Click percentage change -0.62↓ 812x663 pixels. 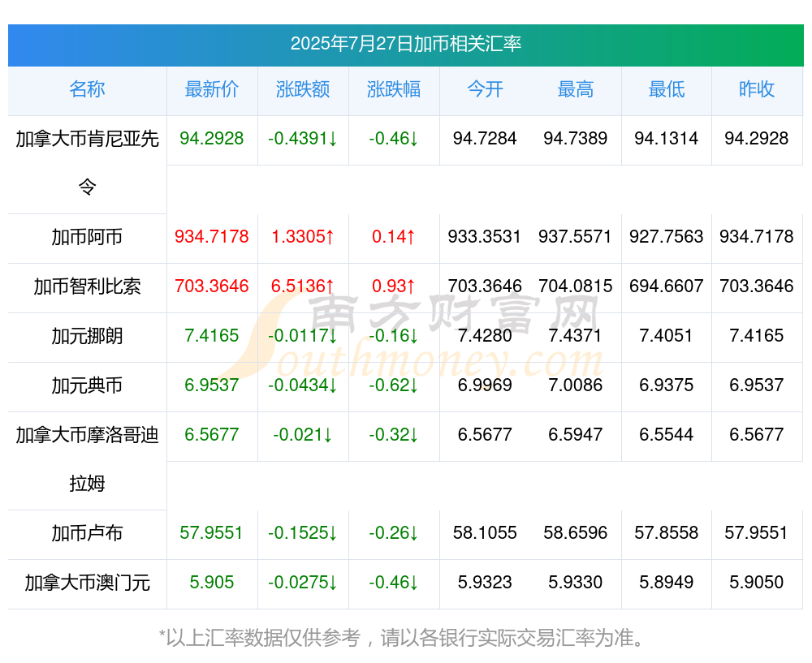(394, 385)
